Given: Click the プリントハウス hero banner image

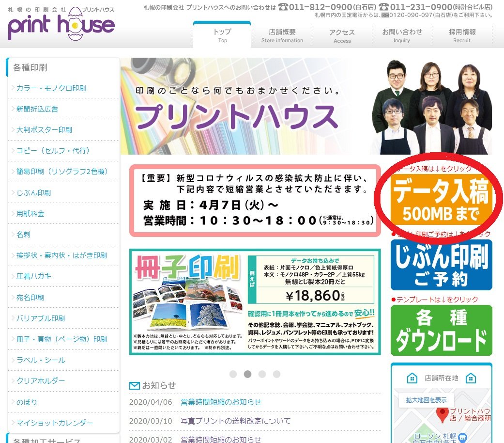Looking at the screenshot, I should point(306,106).
